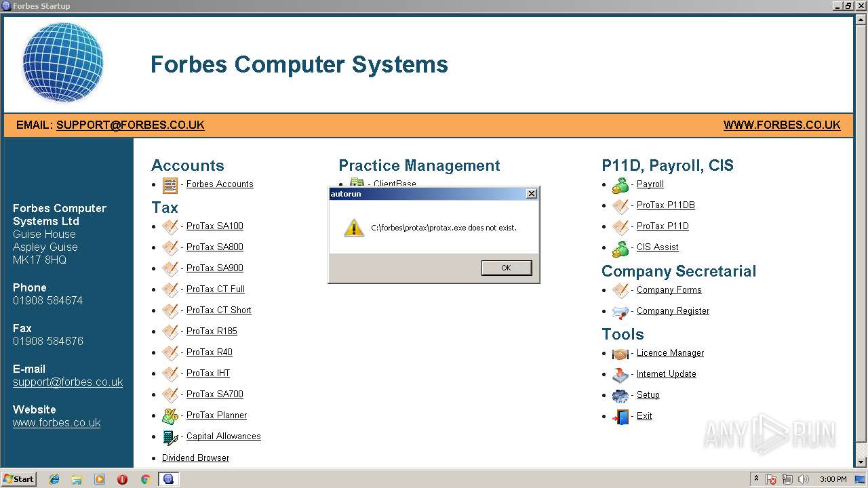This screenshot has width=868, height=488.
Task: Show hidden tray icons arrow
Action: coord(756,479)
